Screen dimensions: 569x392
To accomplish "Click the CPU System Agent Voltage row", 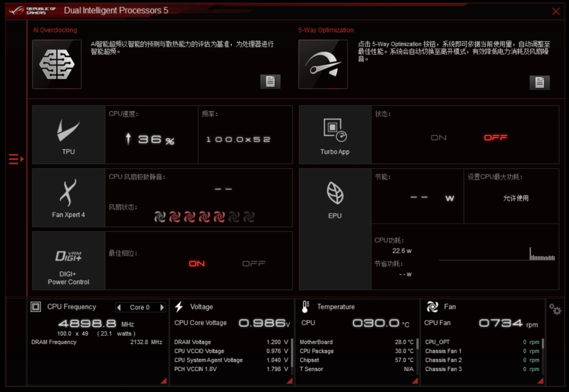I will click(231, 360).
